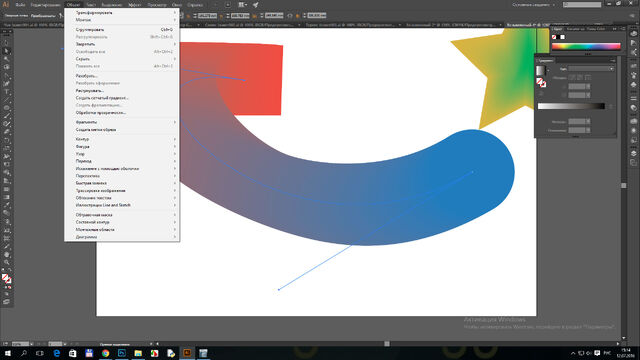Open the gradient angle dropdown arrow
640x360 pixels.
pyautogui.click(x=588, y=87)
